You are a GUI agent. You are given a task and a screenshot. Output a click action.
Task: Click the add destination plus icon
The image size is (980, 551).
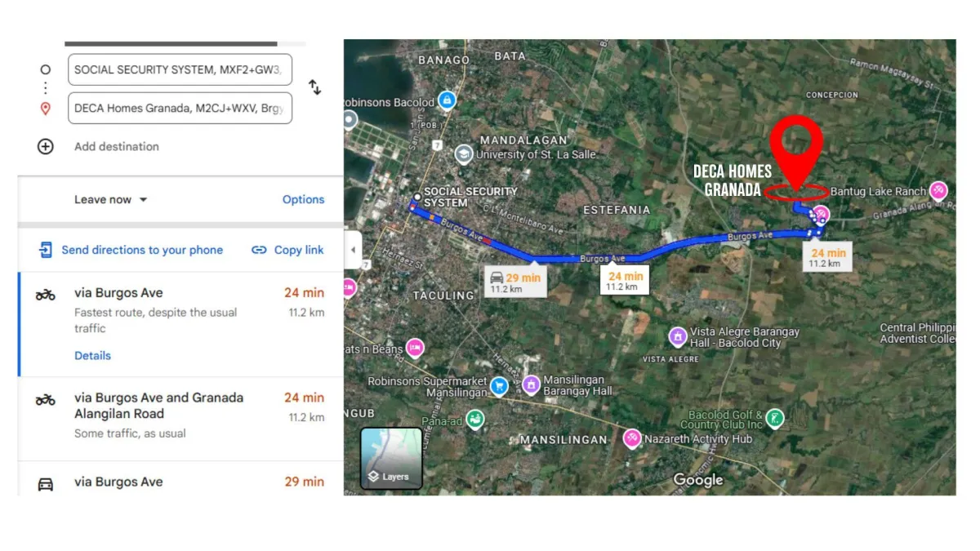click(46, 147)
